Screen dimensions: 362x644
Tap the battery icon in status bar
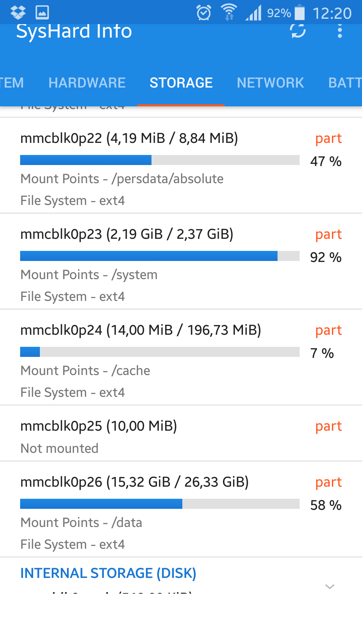coord(300,13)
